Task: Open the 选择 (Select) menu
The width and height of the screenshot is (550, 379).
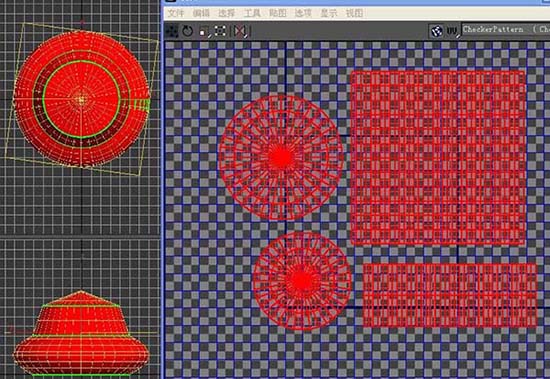Action: click(227, 13)
